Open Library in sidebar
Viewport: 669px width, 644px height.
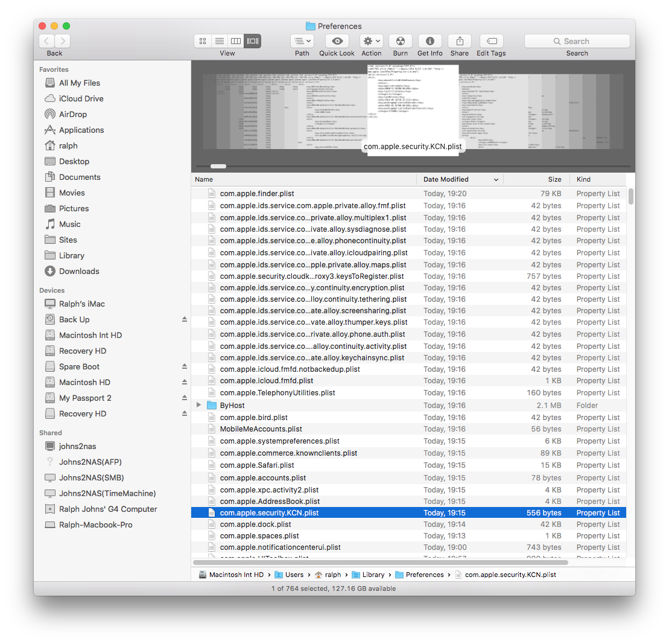[x=72, y=256]
